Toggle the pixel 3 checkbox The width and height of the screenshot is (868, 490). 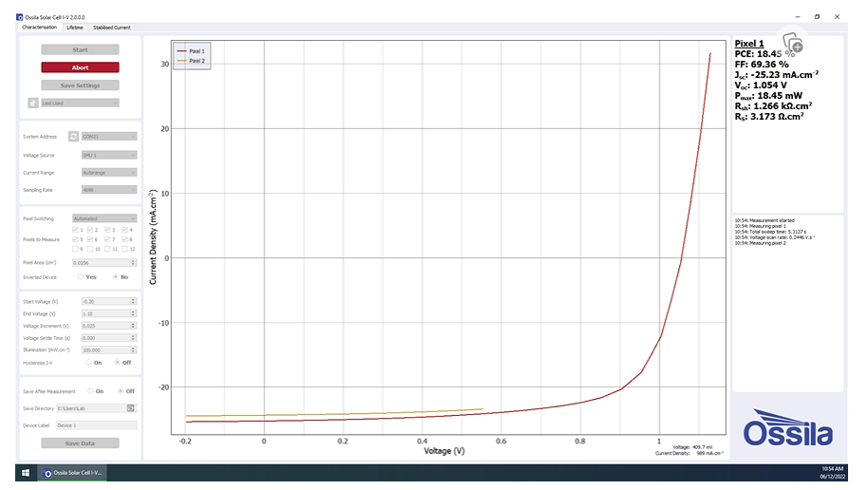pos(108,230)
